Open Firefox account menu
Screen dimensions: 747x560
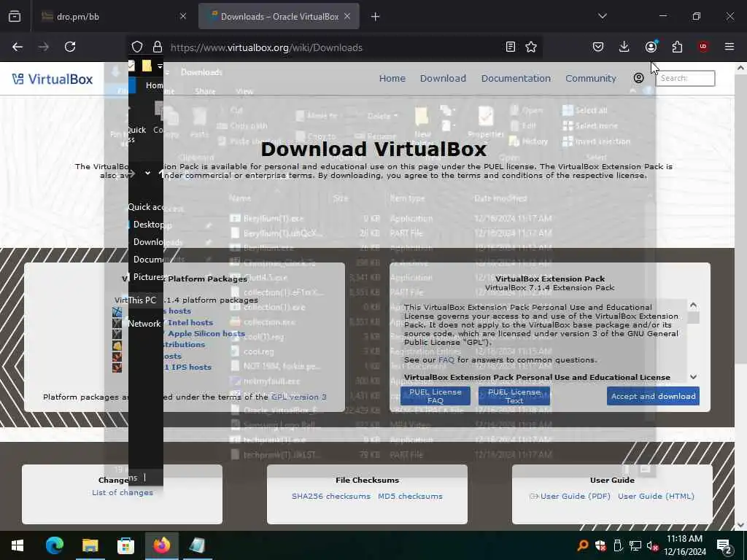tap(651, 47)
